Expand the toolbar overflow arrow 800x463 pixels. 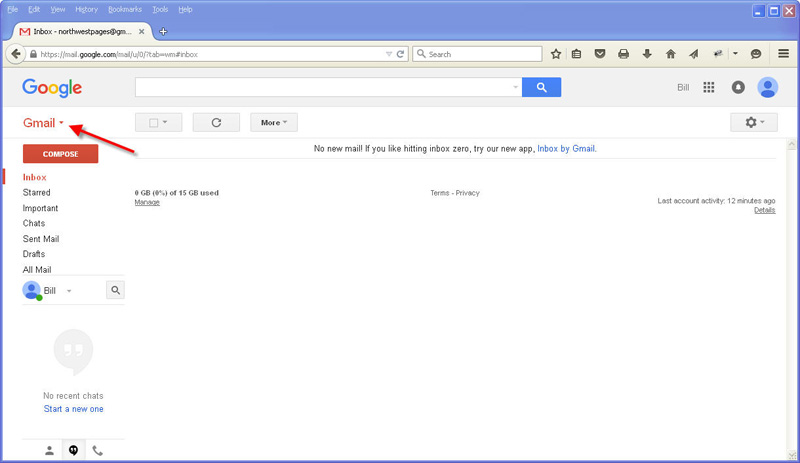click(x=735, y=54)
